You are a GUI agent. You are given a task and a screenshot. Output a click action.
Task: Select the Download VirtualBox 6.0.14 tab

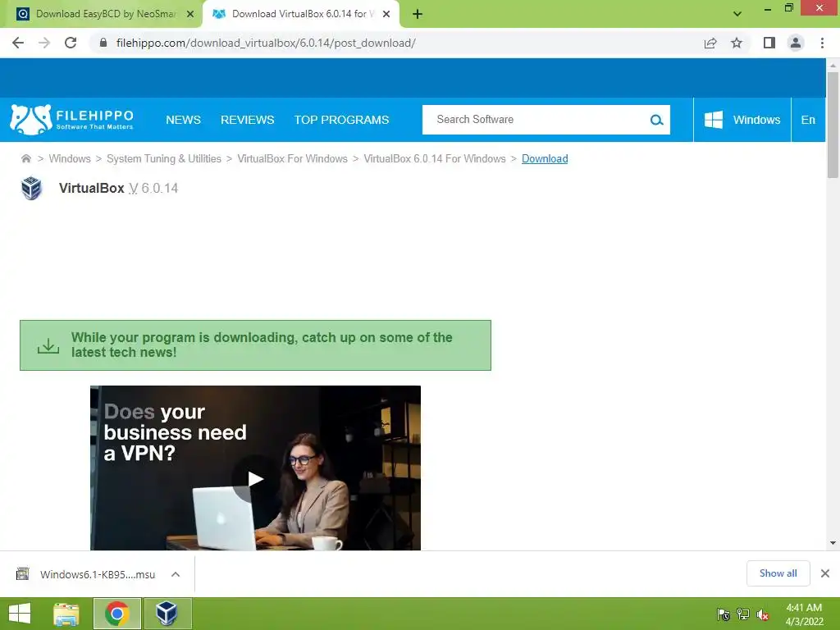coord(300,14)
